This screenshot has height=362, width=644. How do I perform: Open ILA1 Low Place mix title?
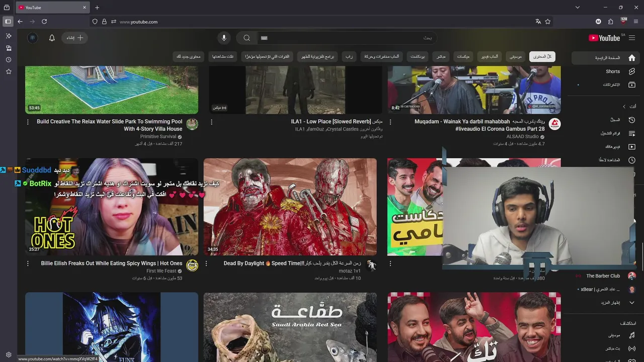point(337,122)
